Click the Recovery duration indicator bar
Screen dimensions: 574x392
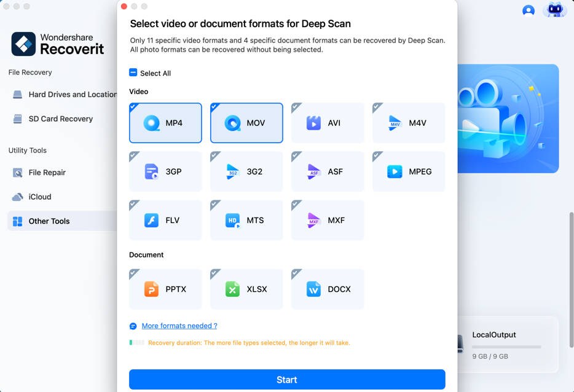pos(136,343)
